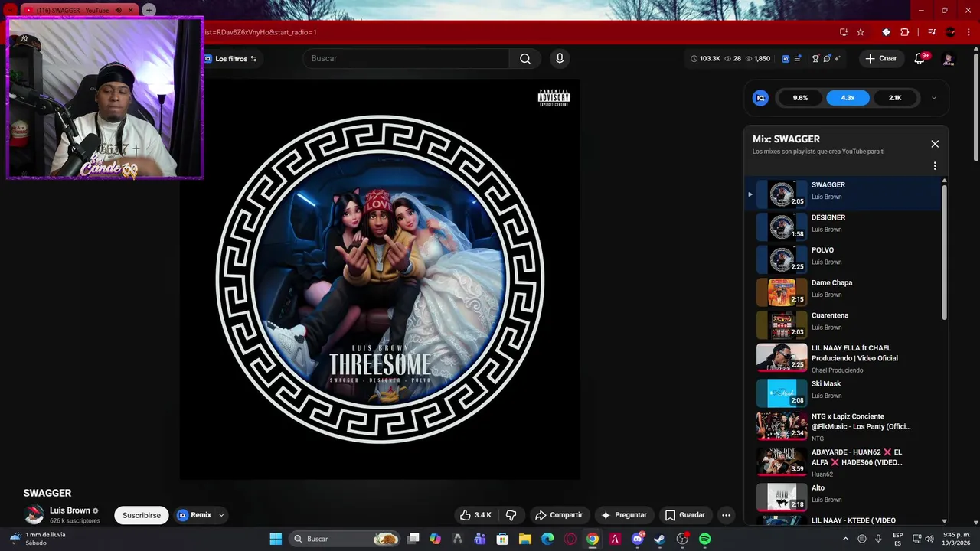Select the 9.6% vidIQ metric pill

point(800,98)
